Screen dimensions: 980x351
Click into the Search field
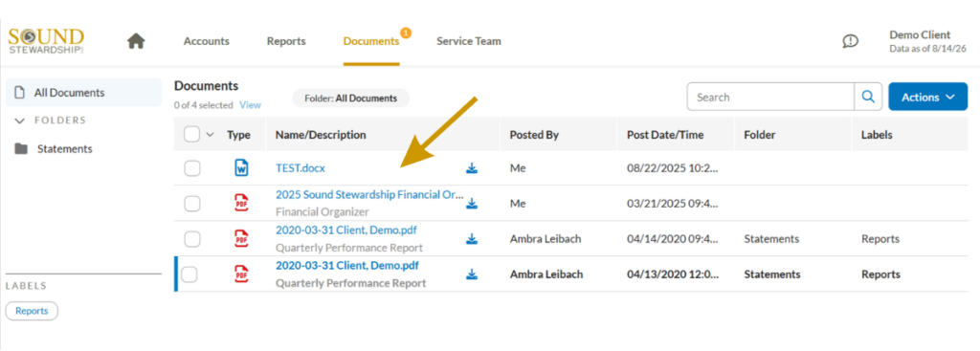click(x=770, y=97)
